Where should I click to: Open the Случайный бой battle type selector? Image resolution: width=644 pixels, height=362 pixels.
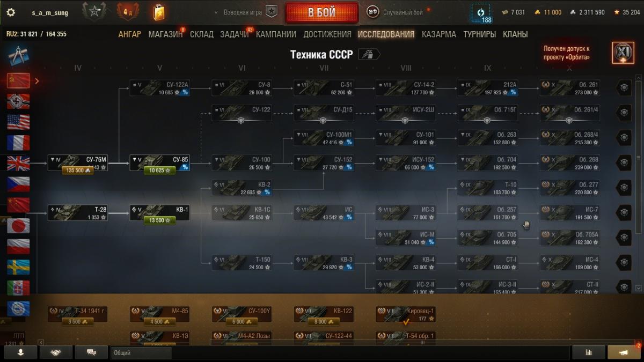point(398,12)
